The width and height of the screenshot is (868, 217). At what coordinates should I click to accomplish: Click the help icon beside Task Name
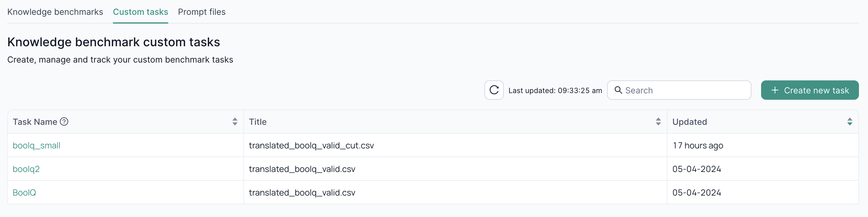(64, 121)
